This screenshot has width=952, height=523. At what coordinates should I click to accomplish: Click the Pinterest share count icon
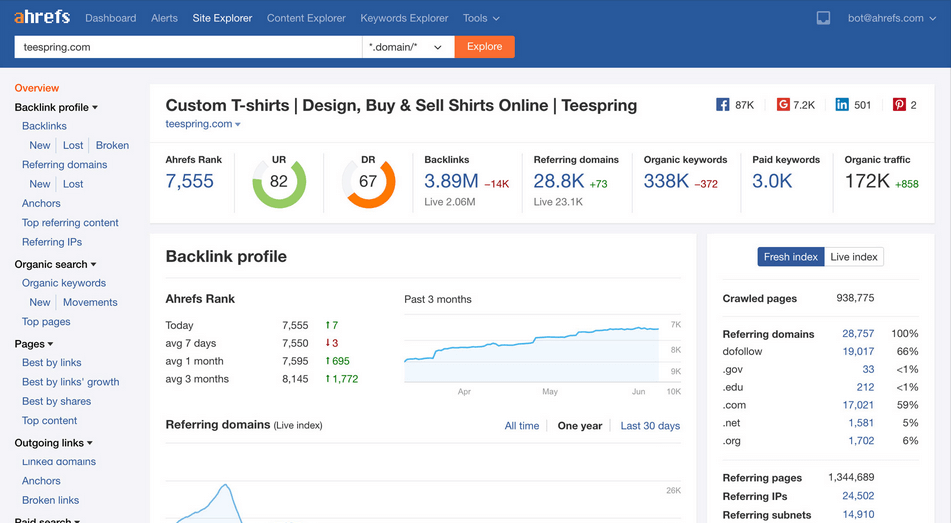(x=899, y=104)
